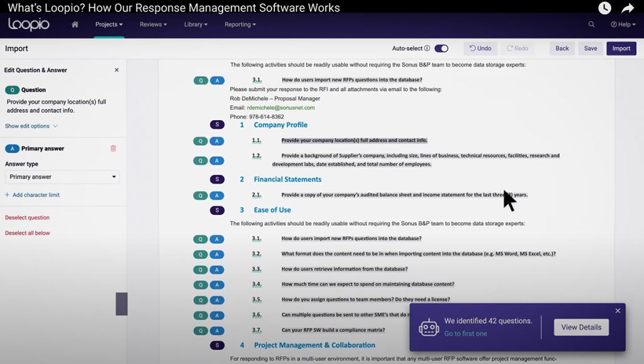Click the robot icon in the notification popup
This screenshot has width=644, height=364.
(428, 328)
